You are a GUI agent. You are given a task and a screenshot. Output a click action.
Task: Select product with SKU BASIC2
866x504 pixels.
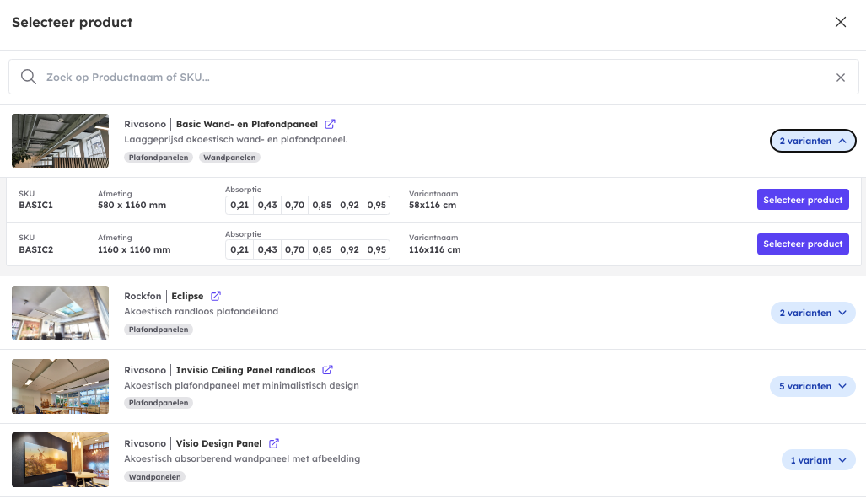[x=802, y=244]
